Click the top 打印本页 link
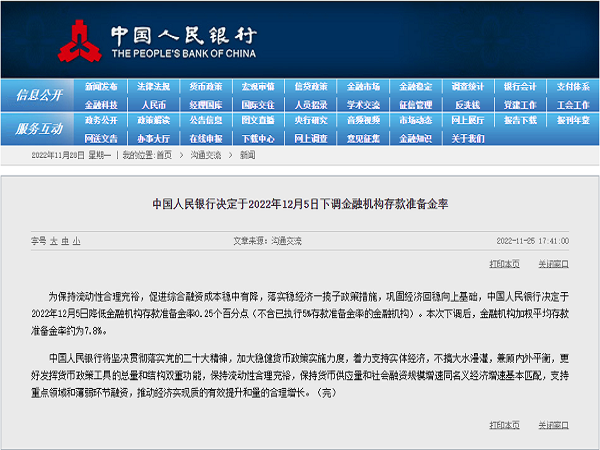 [504, 264]
